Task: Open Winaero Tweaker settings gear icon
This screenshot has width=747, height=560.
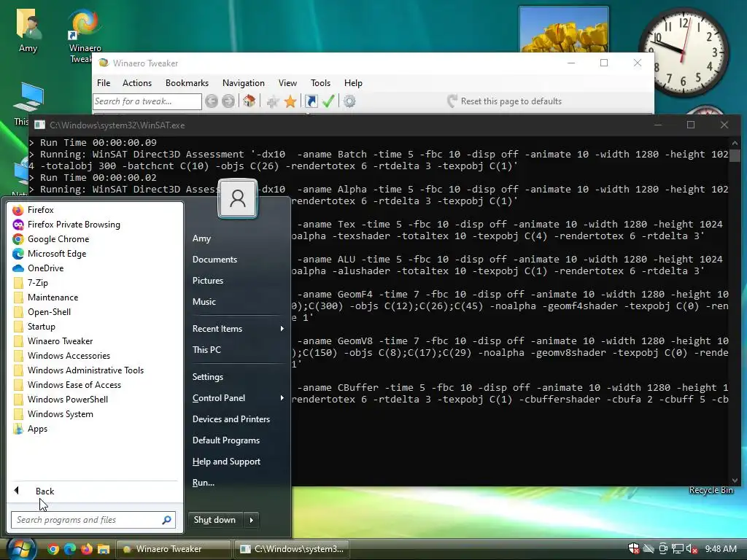Action: [x=349, y=101]
